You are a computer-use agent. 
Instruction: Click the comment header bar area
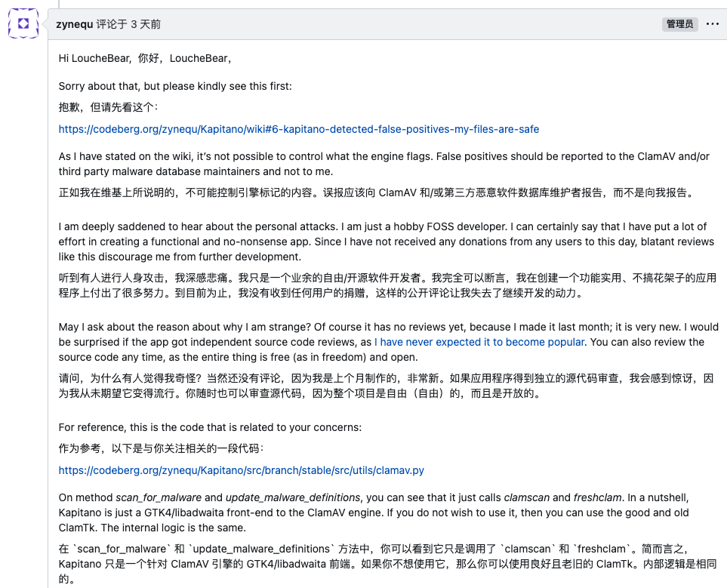click(x=377, y=23)
